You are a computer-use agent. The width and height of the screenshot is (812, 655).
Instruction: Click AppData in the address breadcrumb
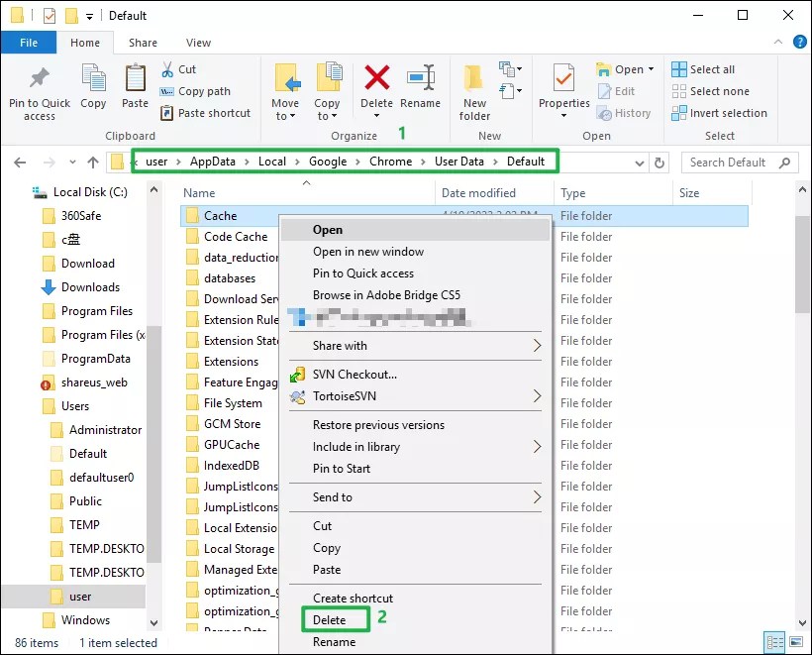tap(212, 162)
